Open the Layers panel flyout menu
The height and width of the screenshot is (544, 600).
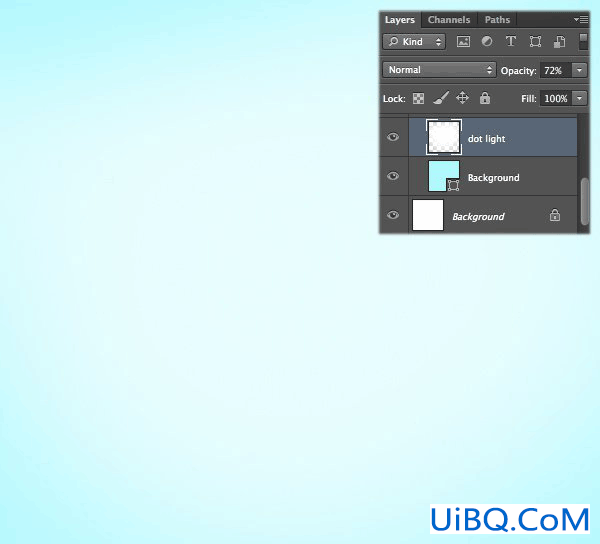[x=581, y=19]
